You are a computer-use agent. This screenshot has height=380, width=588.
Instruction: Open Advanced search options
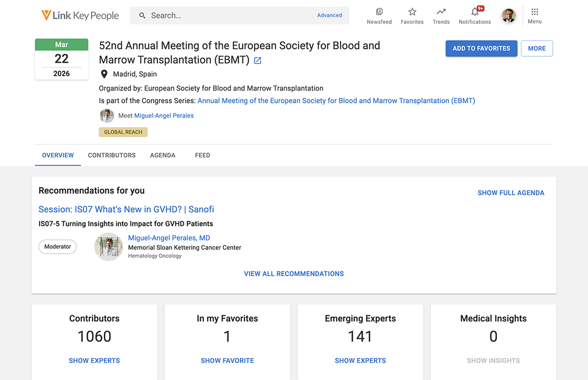click(x=329, y=16)
